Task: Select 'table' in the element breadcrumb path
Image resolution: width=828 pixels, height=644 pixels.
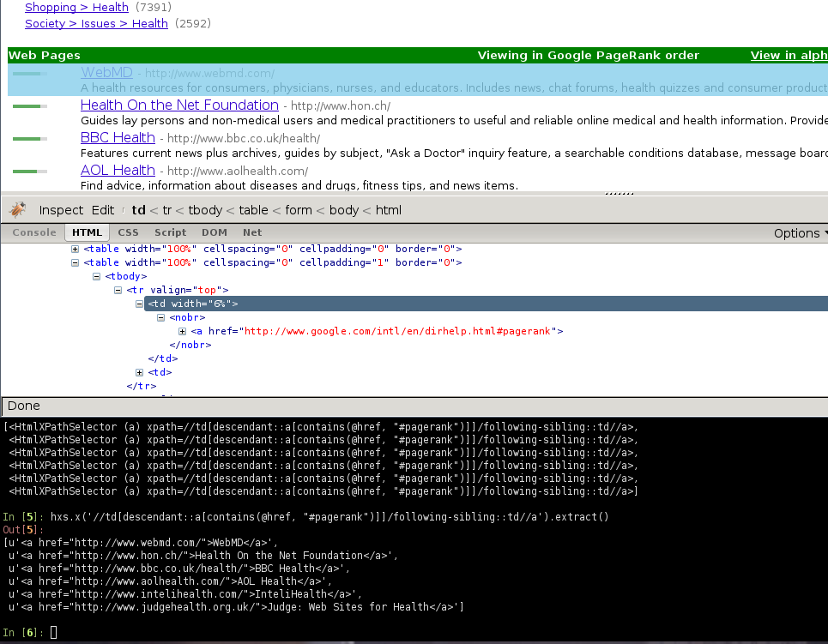Action: [253, 210]
